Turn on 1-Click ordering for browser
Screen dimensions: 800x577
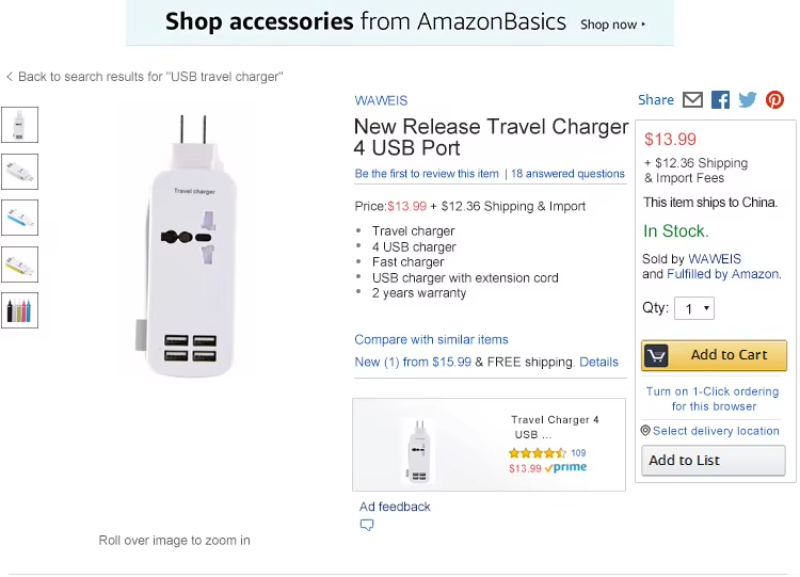pos(713,399)
